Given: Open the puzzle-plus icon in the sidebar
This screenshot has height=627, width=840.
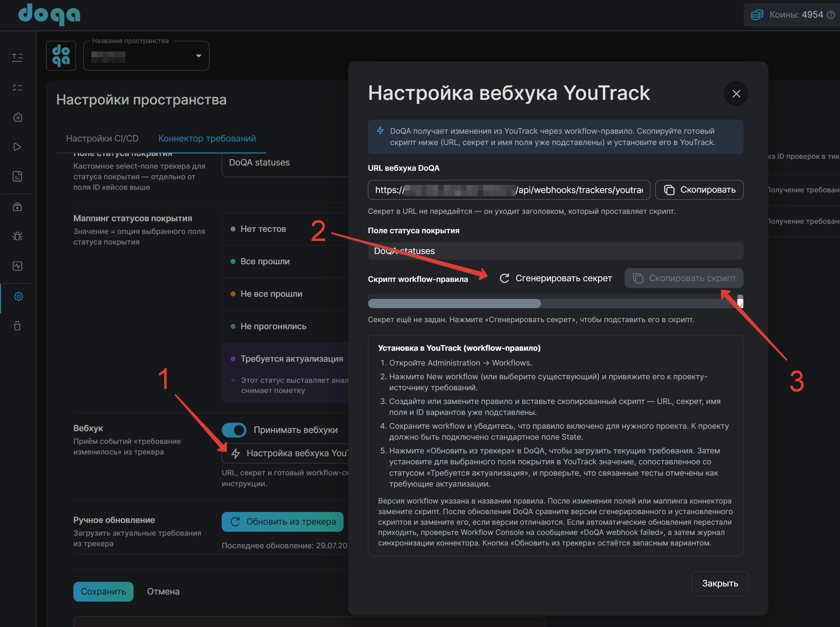Looking at the screenshot, I should click(x=17, y=117).
